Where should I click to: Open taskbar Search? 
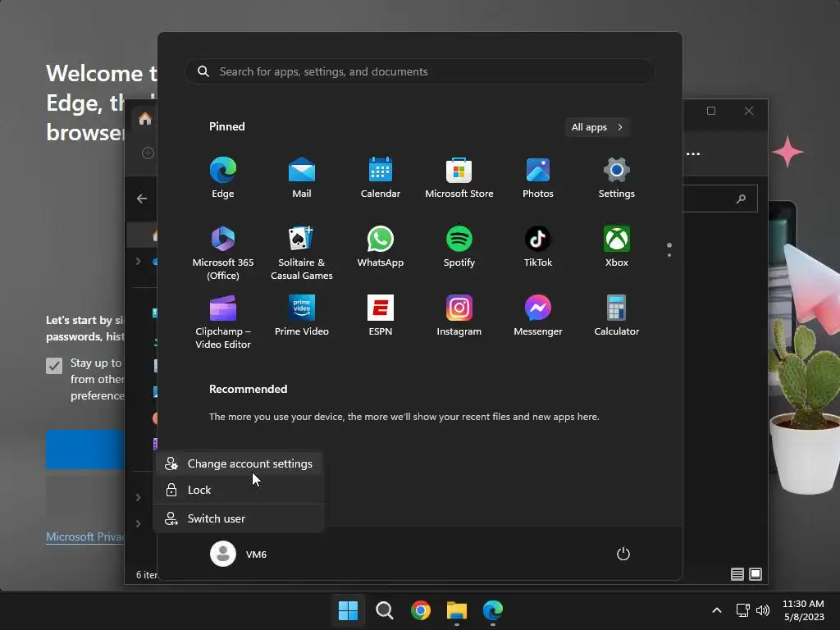pos(384,610)
